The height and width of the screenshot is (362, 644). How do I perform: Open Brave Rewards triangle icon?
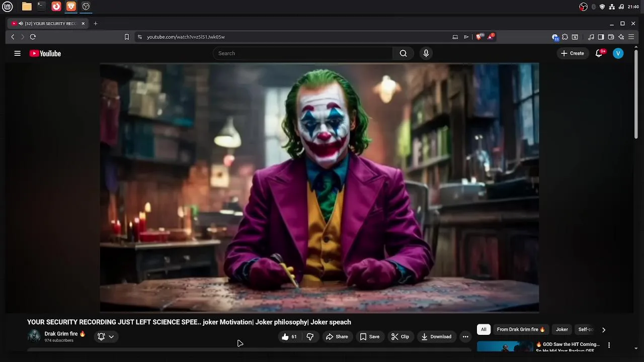[x=491, y=37]
